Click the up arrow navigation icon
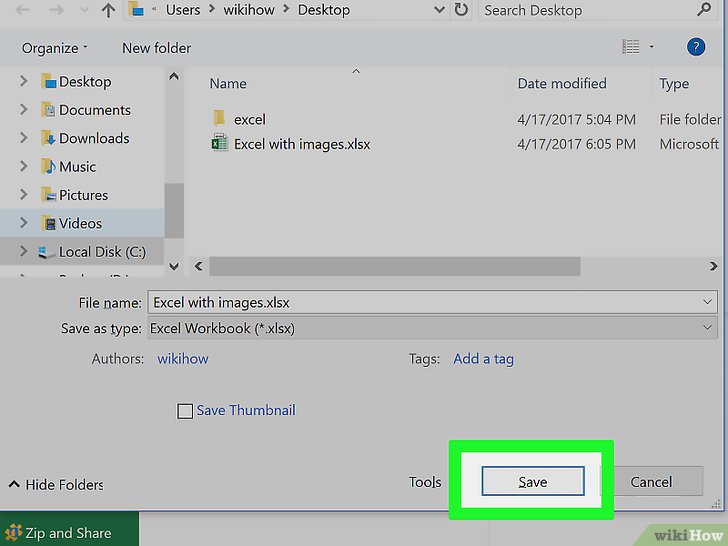 coord(108,10)
